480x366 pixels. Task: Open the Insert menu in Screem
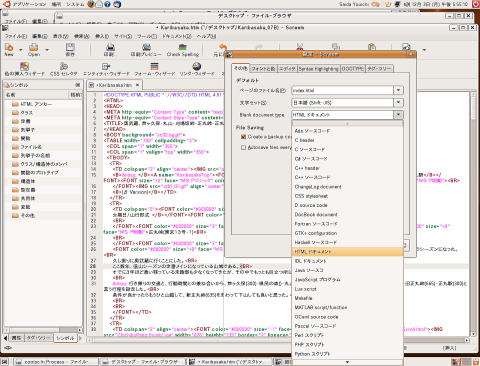coord(102,36)
